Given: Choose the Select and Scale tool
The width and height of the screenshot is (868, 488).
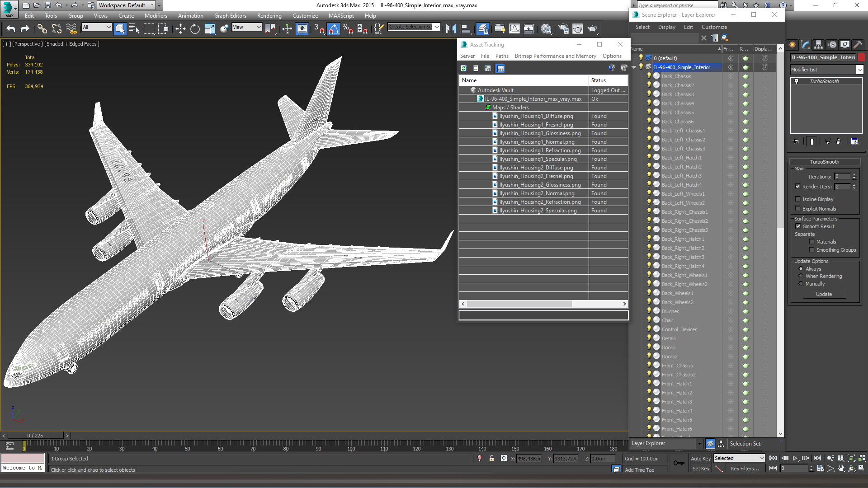Looking at the screenshot, I should point(210,29).
